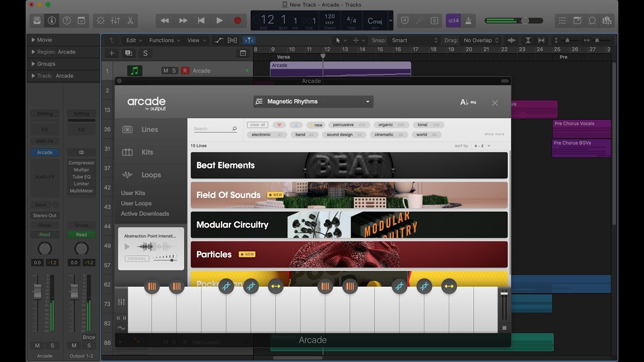Select the cinematic tag filter
The image size is (644, 362).
pos(389,135)
